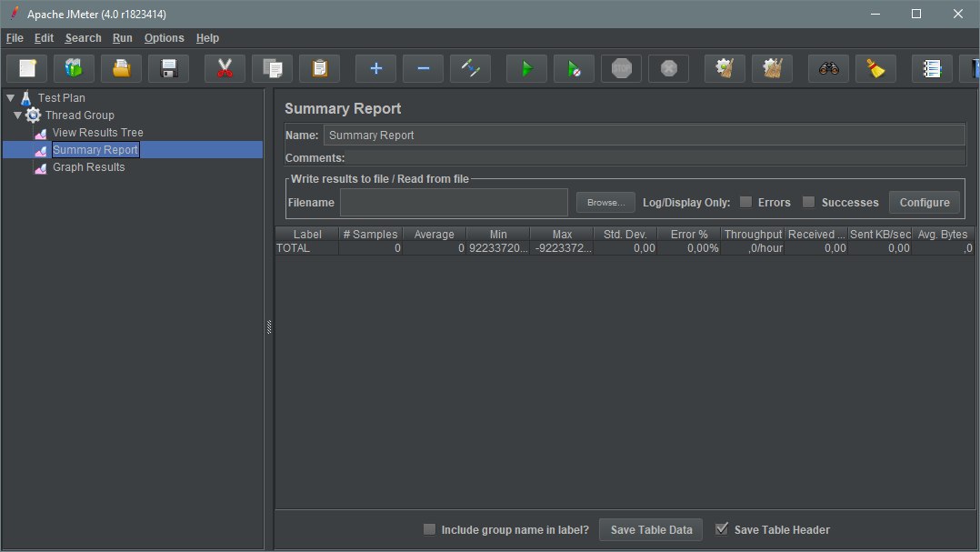Click the New test plan icon
980x552 pixels.
(x=27, y=68)
